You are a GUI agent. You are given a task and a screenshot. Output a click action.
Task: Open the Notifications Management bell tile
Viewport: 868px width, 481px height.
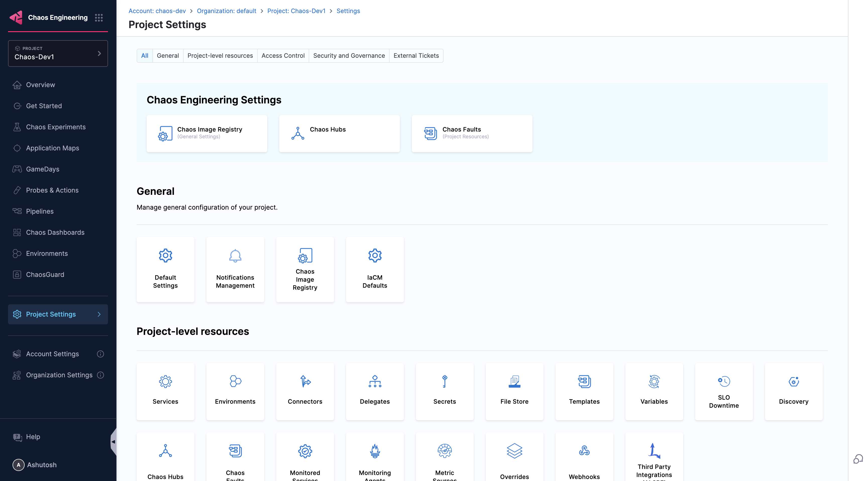235,269
